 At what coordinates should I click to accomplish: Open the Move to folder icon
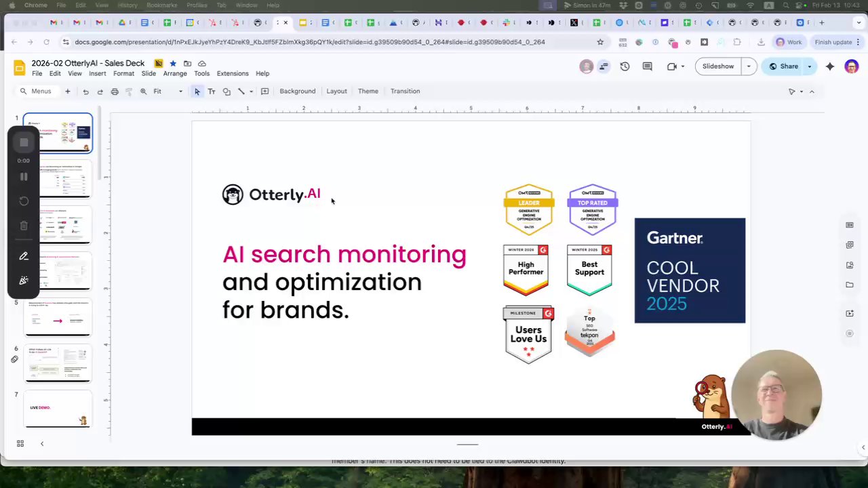coord(187,63)
